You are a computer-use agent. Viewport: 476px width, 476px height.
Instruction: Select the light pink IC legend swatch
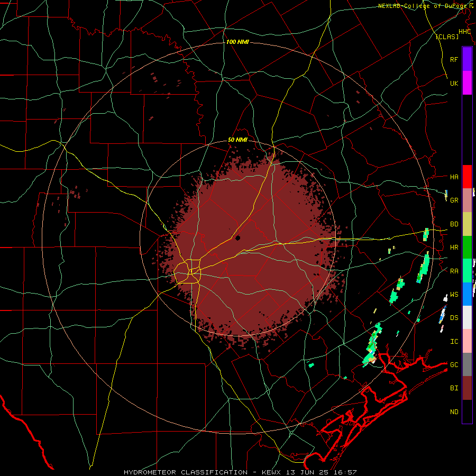tap(467, 341)
